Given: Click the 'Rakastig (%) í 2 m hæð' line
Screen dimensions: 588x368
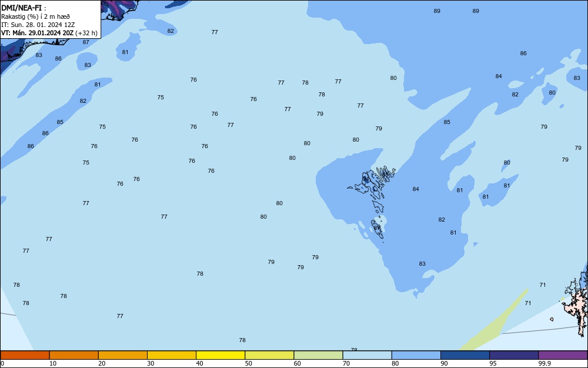Looking at the screenshot, I should 35,16.
